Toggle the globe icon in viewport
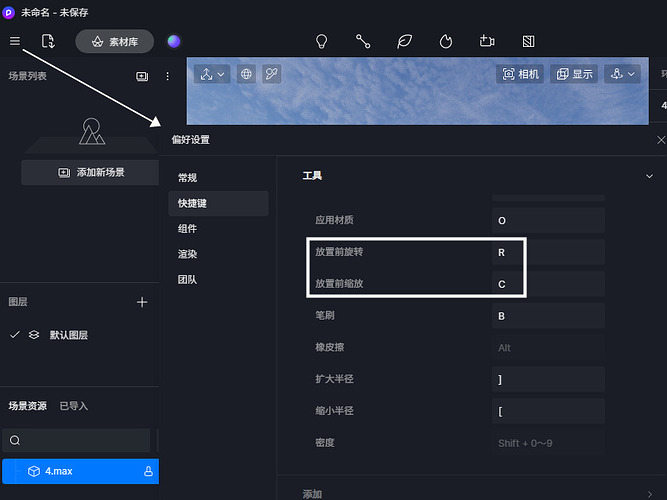Image resolution: width=667 pixels, height=500 pixels. [x=245, y=74]
